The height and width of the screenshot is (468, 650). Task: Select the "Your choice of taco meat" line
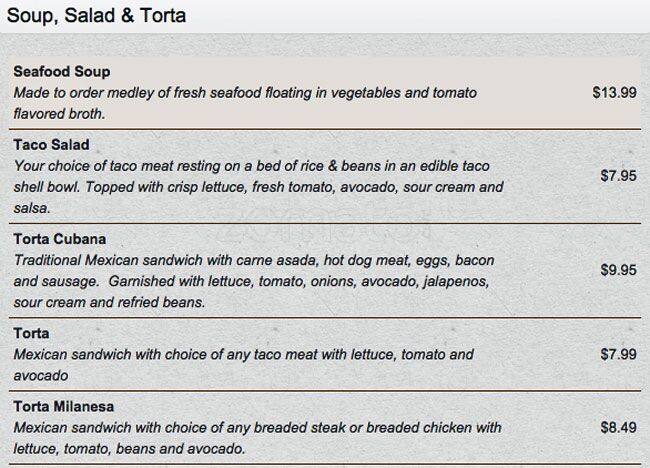pyautogui.click(x=251, y=166)
